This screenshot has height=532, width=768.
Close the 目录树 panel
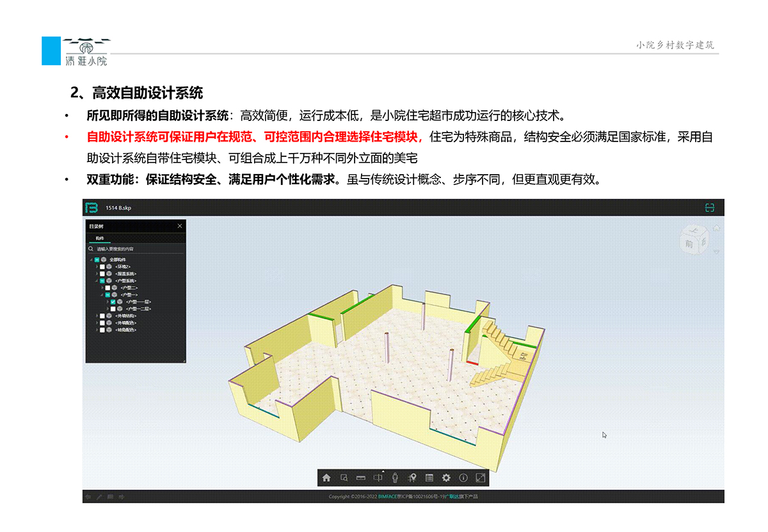pos(180,226)
